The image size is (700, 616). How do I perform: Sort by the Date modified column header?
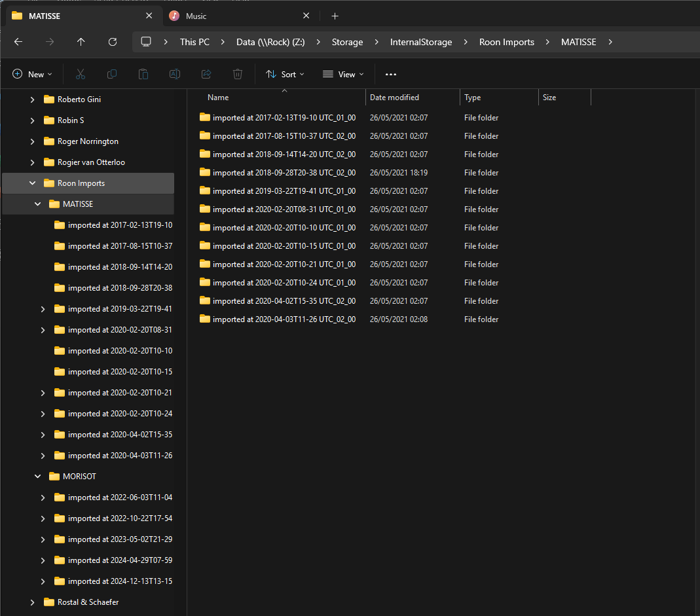(413, 98)
